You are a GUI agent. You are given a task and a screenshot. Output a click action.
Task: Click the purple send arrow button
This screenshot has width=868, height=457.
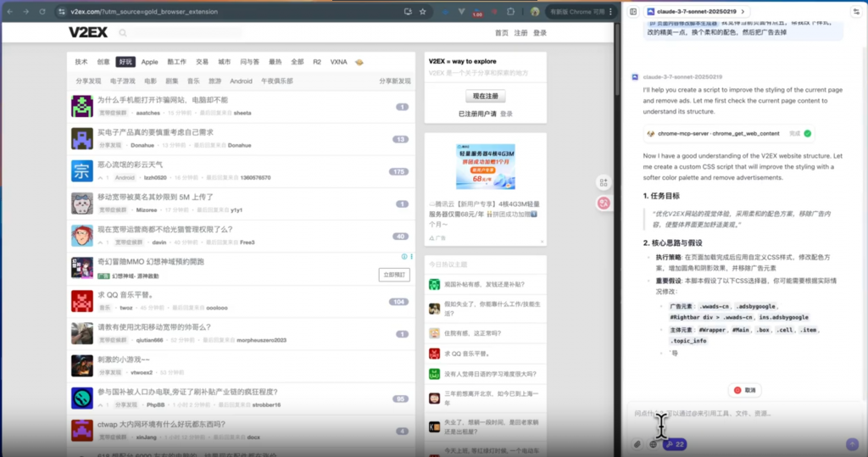point(852,444)
